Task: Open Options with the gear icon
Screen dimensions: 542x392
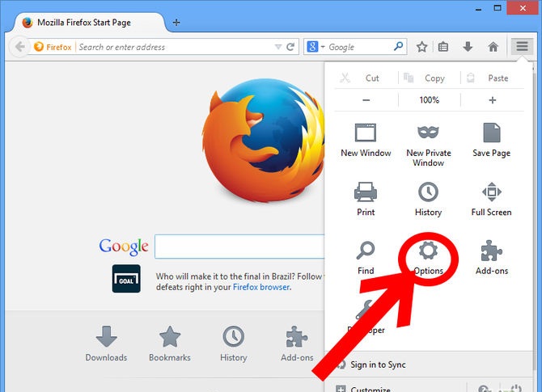Action: click(x=428, y=258)
